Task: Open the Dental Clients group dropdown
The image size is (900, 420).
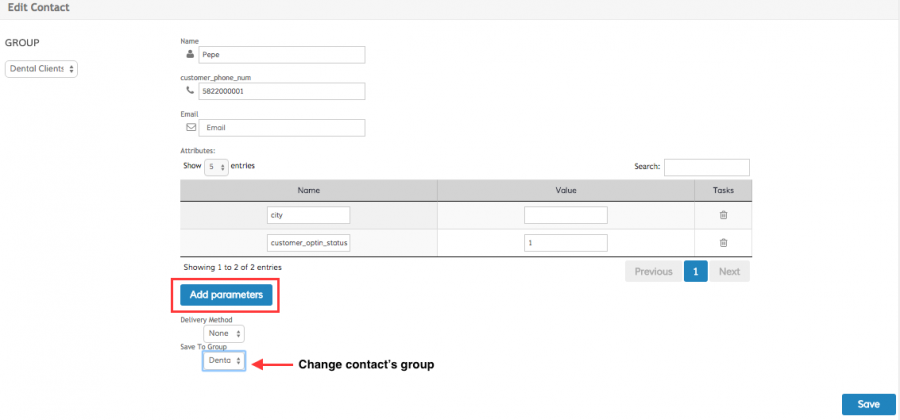Action: [x=42, y=69]
